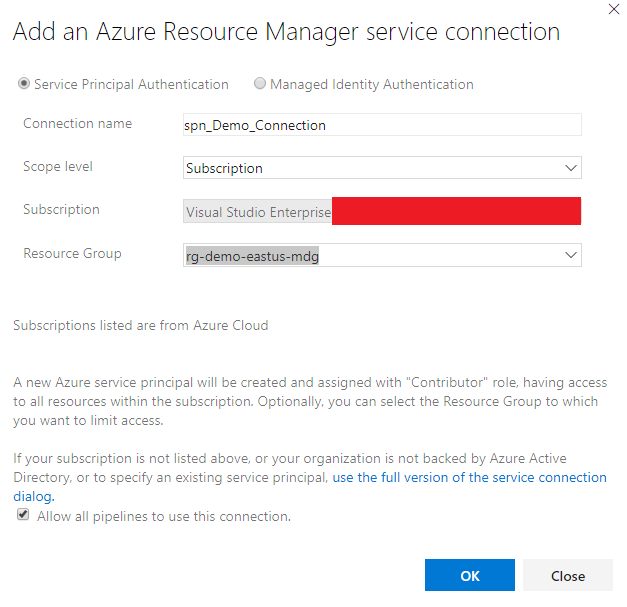Click the Close button at bottom

(x=568, y=575)
